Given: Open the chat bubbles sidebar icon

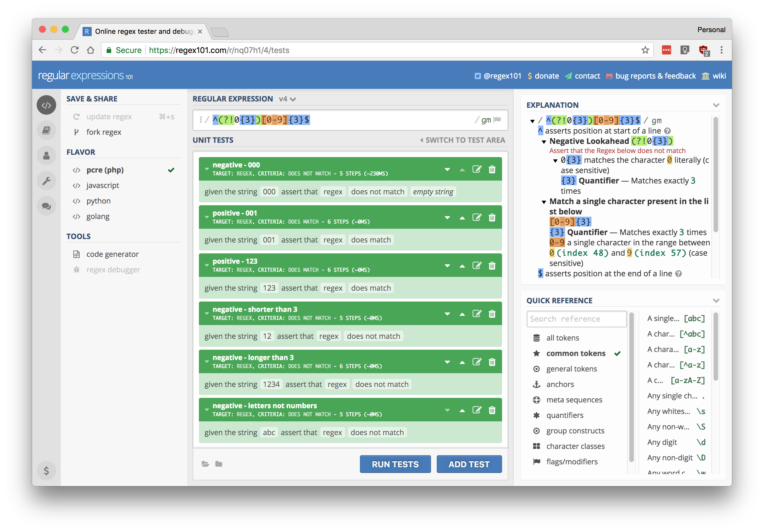Looking at the screenshot, I should 46,206.
